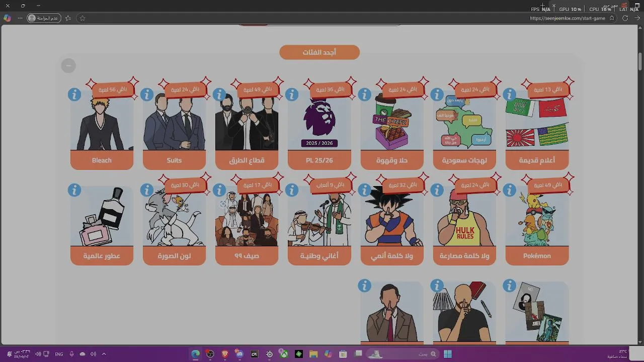Show hidden system tray icons chevron
The height and width of the screenshot is (362, 644).
[104, 354]
